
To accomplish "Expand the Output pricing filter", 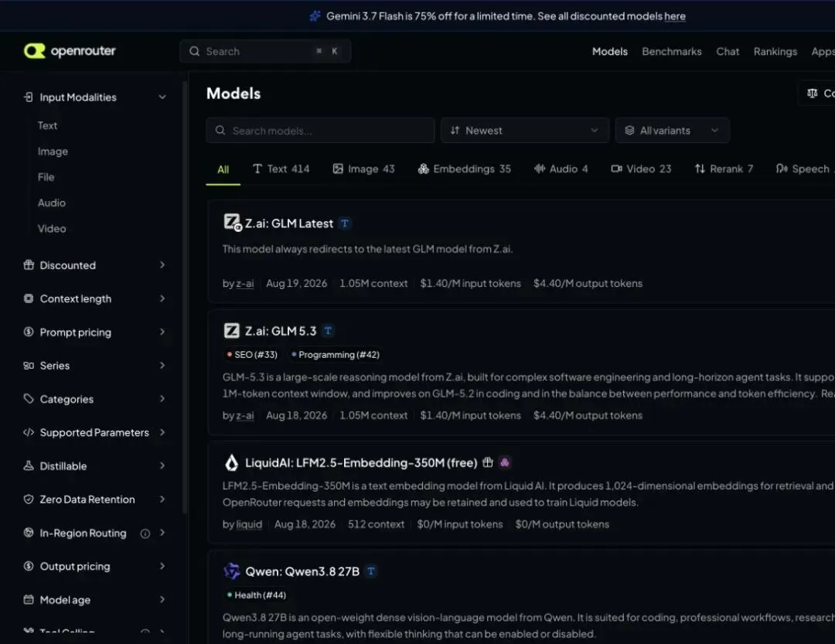I will tap(162, 566).
